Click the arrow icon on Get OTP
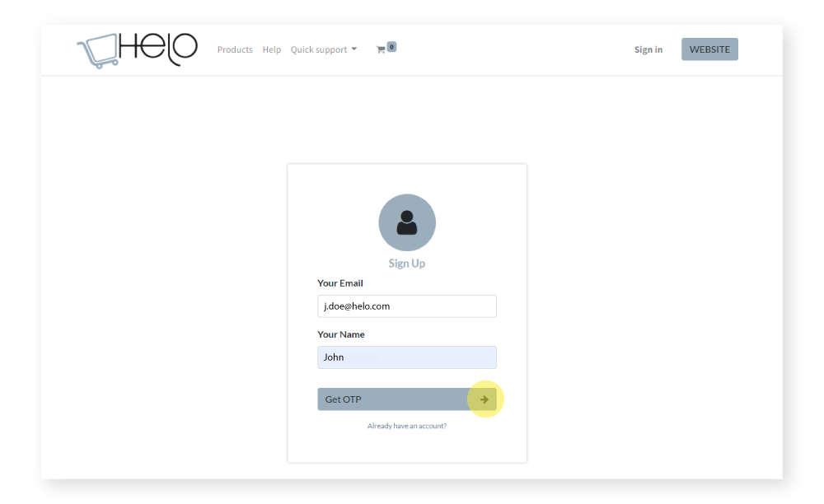This screenshot has height=504, width=824. (x=485, y=399)
